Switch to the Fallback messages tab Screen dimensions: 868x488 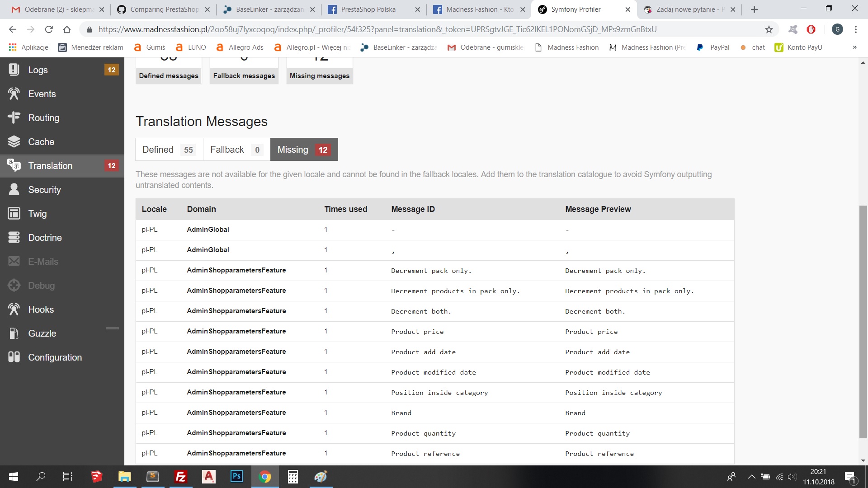tap(236, 150)
